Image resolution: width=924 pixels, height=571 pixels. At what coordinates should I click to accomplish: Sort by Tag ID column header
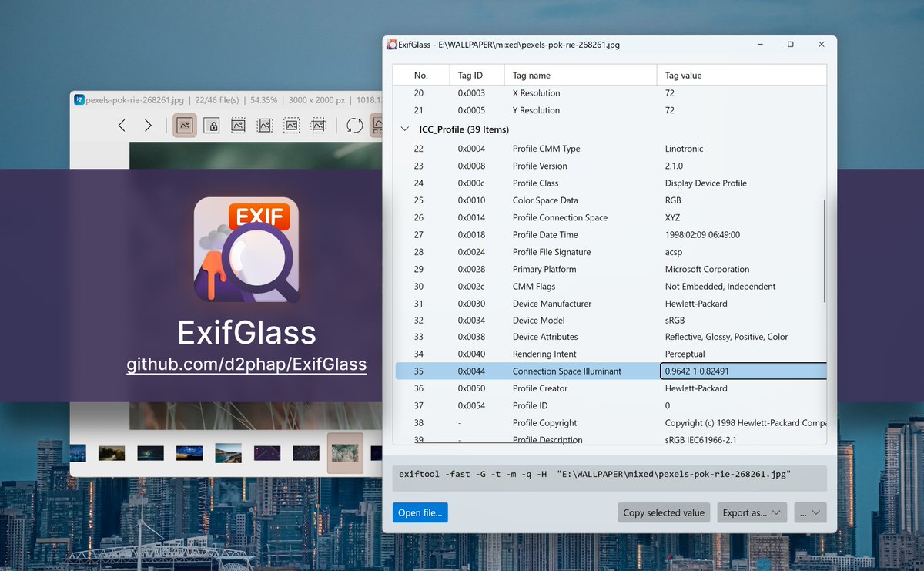(x=477, y=76)
